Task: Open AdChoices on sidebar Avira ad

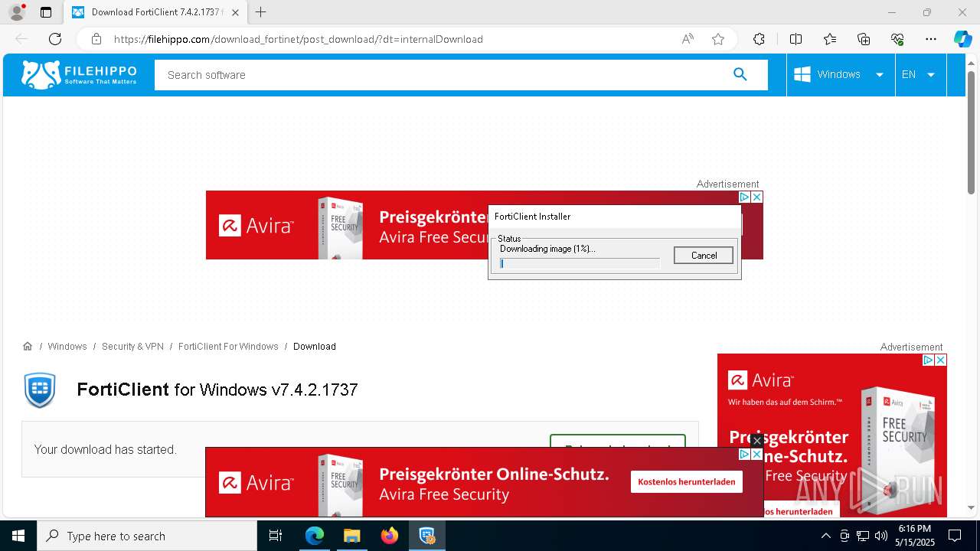Action: 928,360
